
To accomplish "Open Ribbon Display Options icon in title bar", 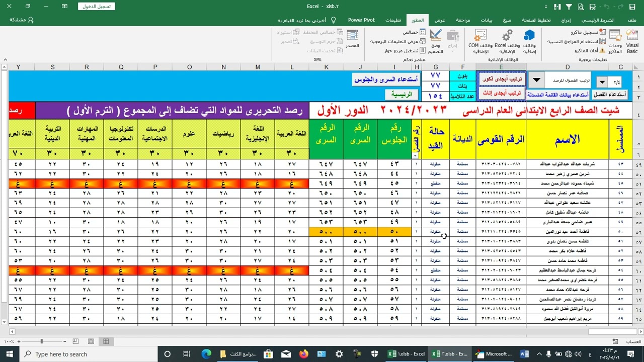I will pyautogui.click(x=64, y=7).
